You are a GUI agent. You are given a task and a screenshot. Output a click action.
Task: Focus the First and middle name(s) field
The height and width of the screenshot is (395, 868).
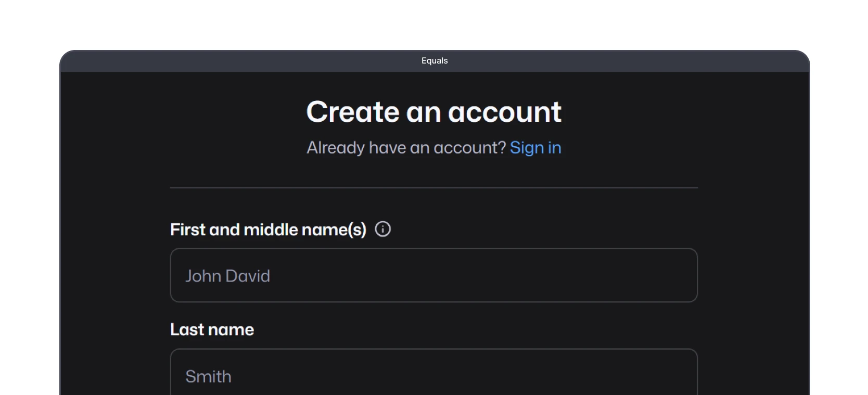(433, 275)
